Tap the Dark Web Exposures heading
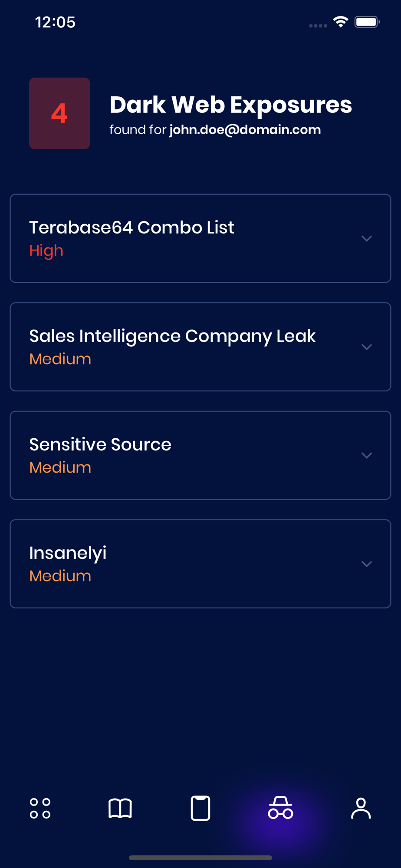The height and width of the screenshot is (868, 401). pyautogui.click(x=230, y=105)
